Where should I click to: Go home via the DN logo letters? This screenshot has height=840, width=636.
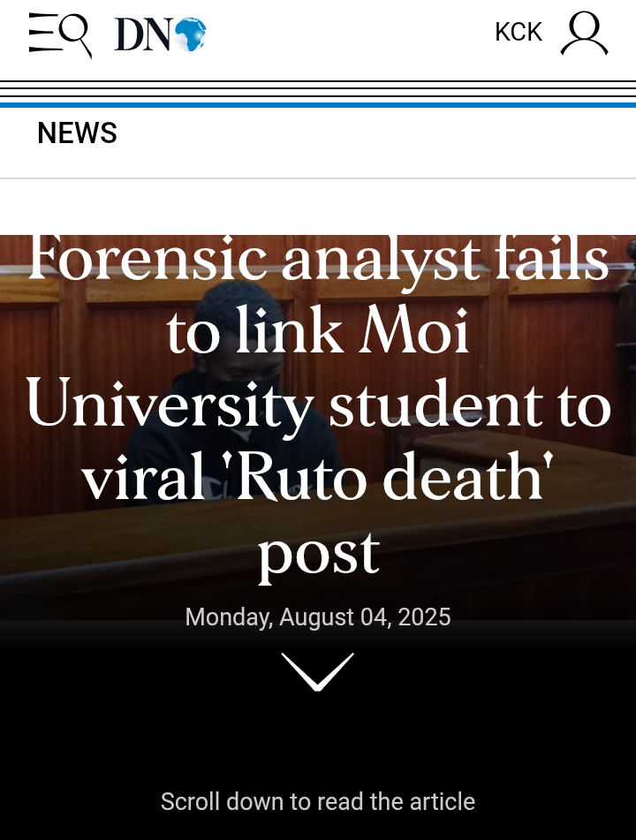(141, 34)
